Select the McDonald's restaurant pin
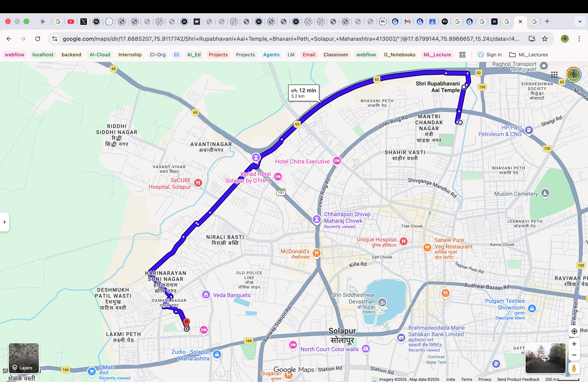 pyautogui.click(x=316, y=253)
